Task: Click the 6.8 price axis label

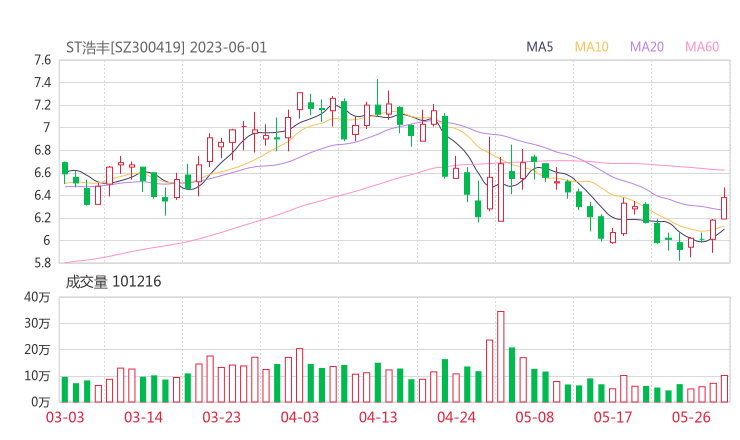Action: coord(42,150)
